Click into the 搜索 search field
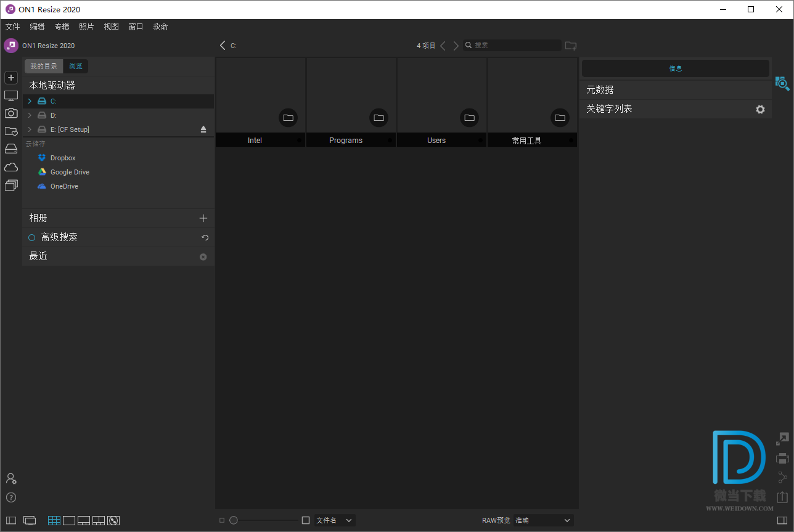This screenshot has width=794, height=532. pyautogui.click(x=512, y=46)
